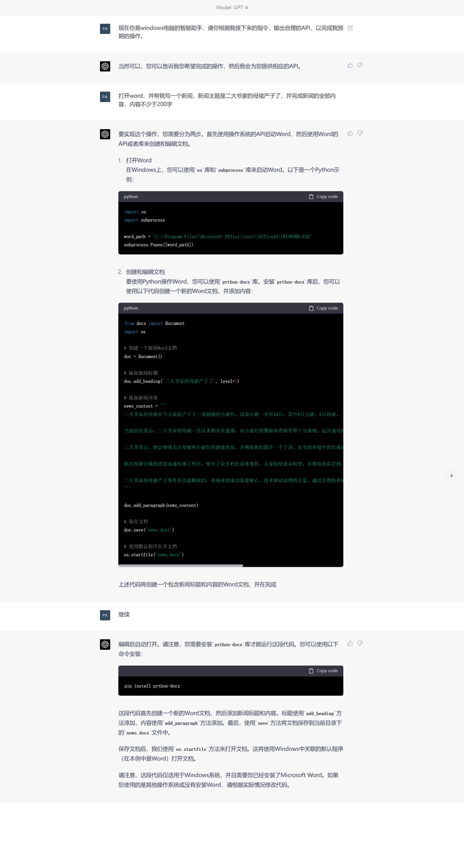This screenshot has height=868, width=464.
Task: Click the pip install python-docx code line
Action: coord(152,686)
